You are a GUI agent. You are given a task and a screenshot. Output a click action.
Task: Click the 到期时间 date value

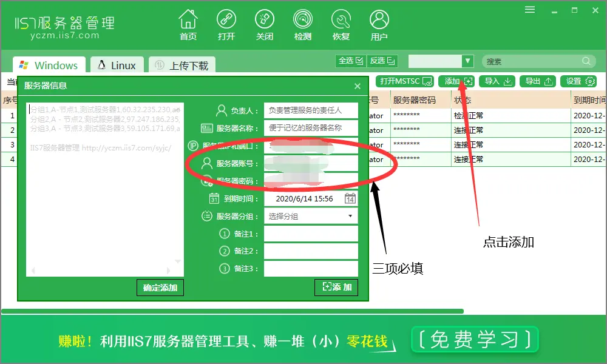click(x=304, y=199)
